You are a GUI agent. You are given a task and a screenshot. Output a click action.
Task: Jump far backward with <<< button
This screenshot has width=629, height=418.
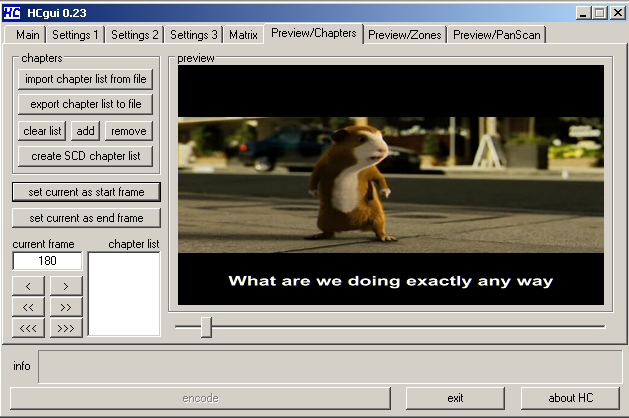28,328
